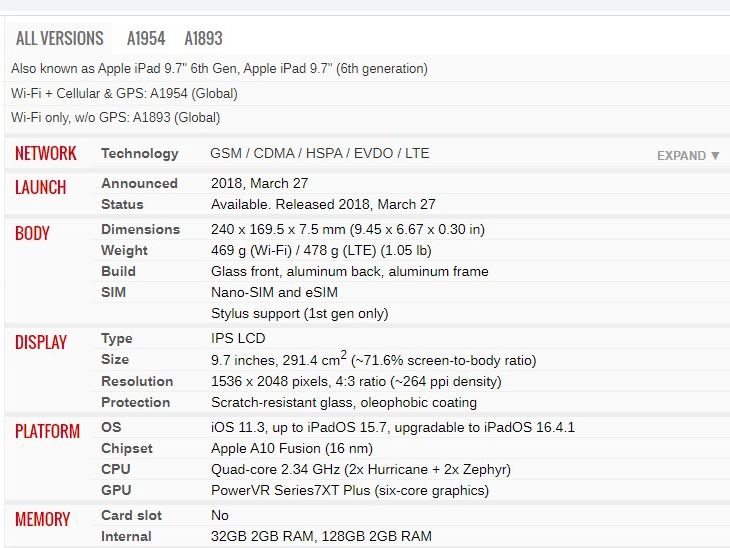Viewport: 730px width, 548px height.
Task: Open the Announced spec label
Action: 139,183
